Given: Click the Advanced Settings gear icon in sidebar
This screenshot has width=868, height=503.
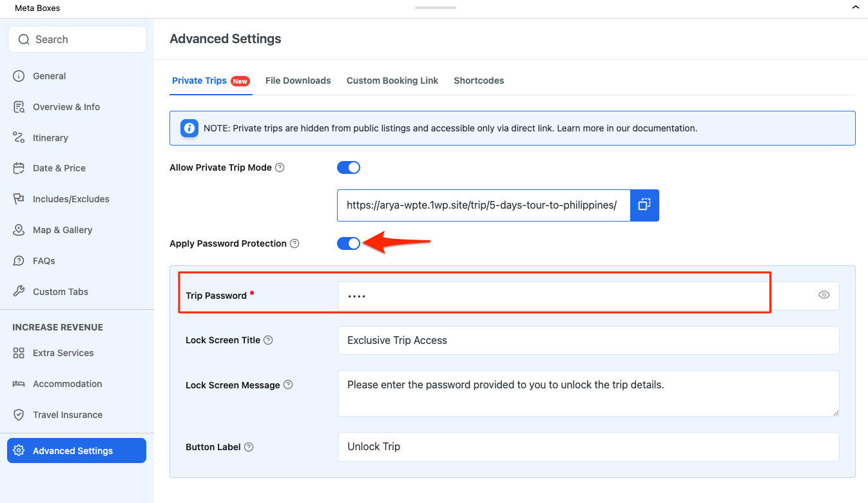Looking at the screenshot, I should coord(19,451).
